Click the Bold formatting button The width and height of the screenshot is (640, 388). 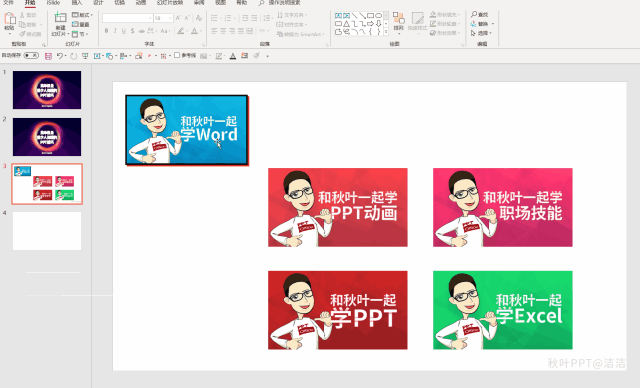(107, 31)
